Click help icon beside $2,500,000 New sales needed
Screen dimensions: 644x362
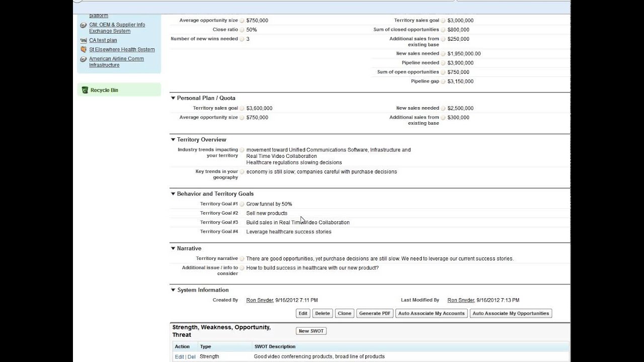(x=443, y=108)
